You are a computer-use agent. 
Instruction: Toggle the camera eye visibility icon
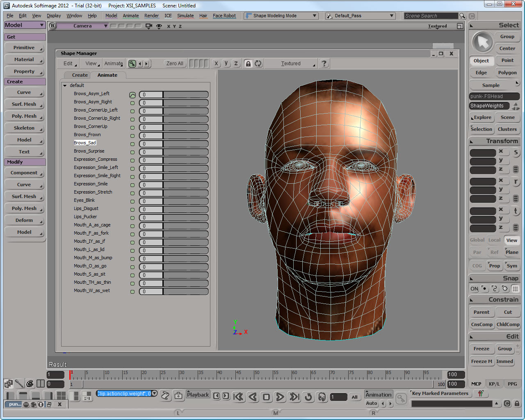point(159,26)
